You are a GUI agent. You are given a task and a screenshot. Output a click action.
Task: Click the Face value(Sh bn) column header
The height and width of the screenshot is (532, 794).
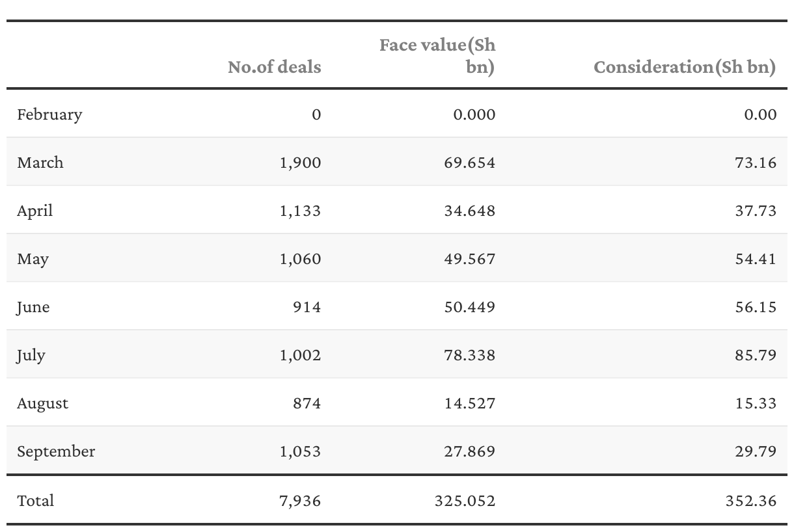437,56
